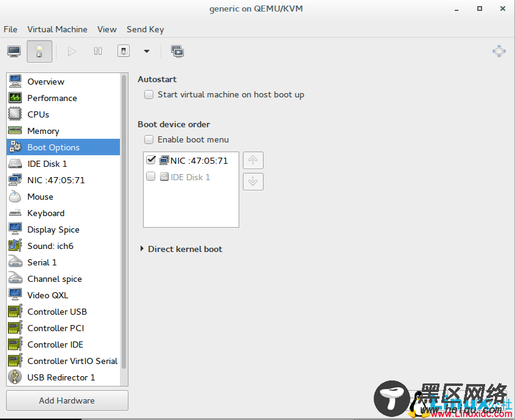Close the generic on QEMU/KVM window
Image resolution: width=515 pixels, height=420 pixels.
point(502,9)
